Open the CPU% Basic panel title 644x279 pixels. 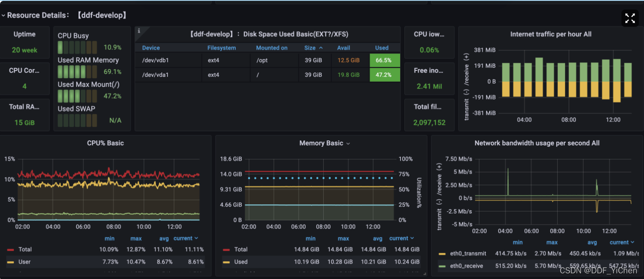[105, 143]
